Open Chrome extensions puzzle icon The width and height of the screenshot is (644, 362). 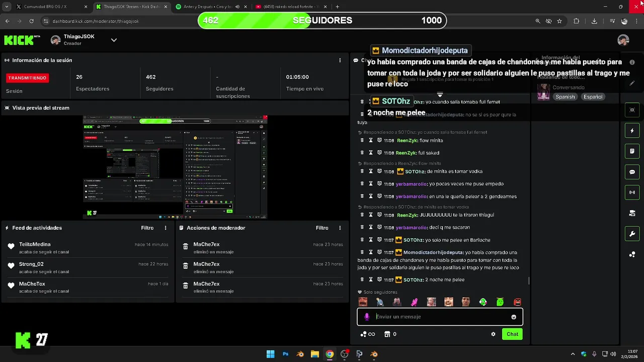(577, 21)
